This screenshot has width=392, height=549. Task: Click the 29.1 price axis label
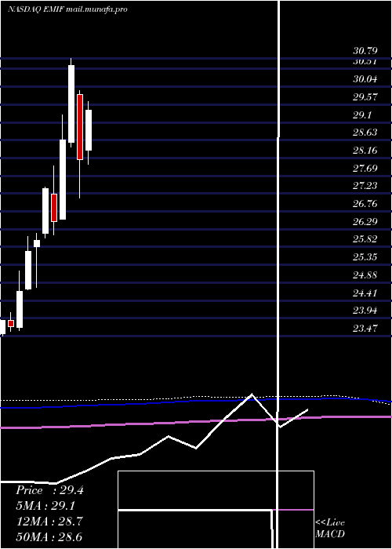point(362,115)
